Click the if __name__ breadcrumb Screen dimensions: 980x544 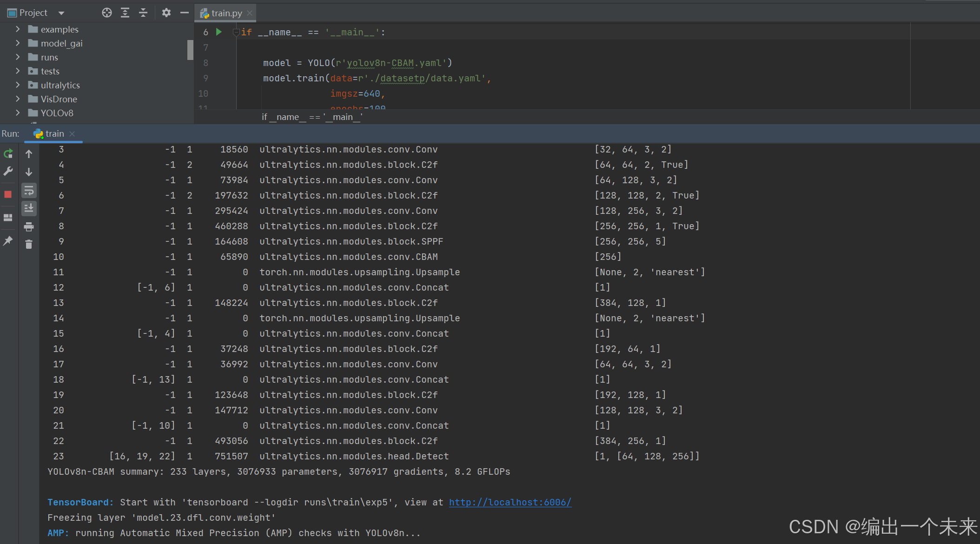coord(312,117)
